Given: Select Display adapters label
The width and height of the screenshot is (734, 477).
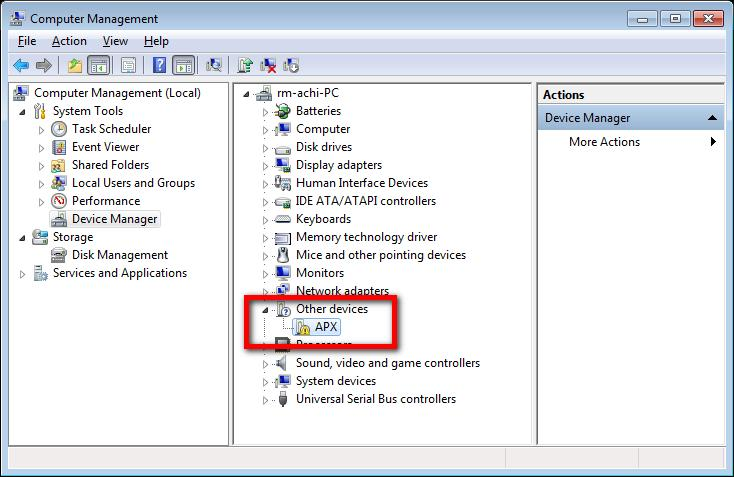Looking at the screenshot, I should (x=338, y=165).
